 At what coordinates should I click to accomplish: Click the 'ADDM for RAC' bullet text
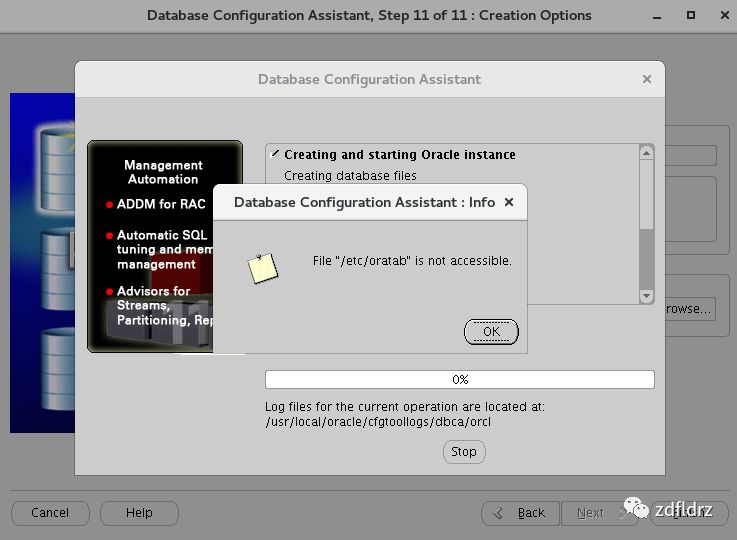[x=161, y=204]
